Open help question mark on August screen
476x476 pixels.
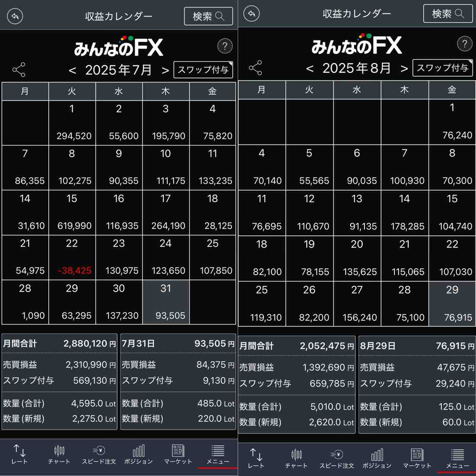(x=464, y=44)
